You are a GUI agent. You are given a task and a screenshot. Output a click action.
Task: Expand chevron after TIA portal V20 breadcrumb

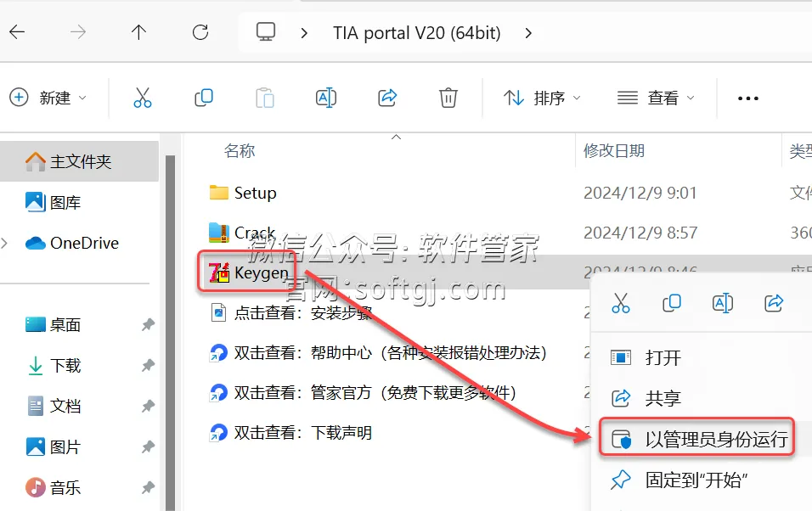pyautogui.click(x=528, y=33)
